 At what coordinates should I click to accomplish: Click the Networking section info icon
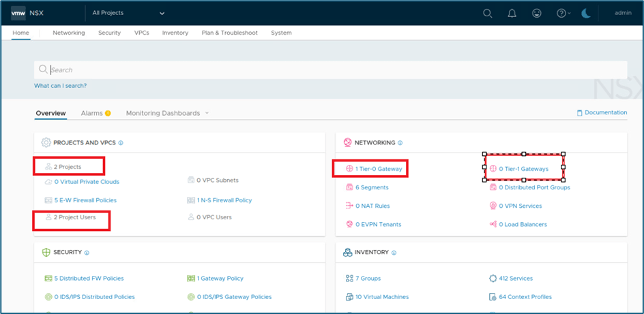coord(400,143)
